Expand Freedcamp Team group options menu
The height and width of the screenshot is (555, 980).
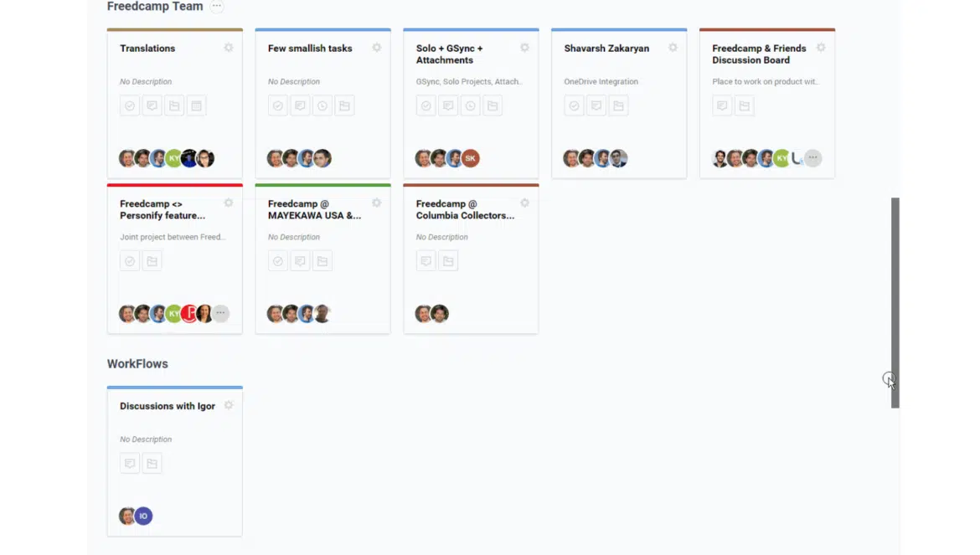coord(217,7)
